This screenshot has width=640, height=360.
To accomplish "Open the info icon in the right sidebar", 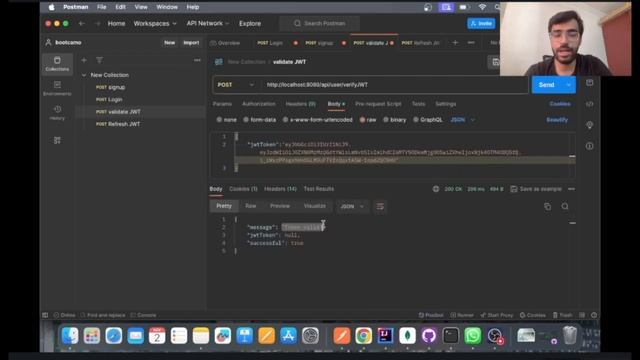I will (589, 146).
